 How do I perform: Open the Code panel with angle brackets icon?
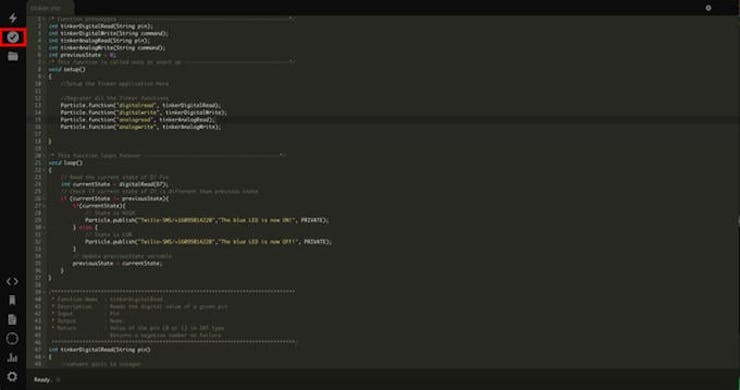click(x=12, y=281)
